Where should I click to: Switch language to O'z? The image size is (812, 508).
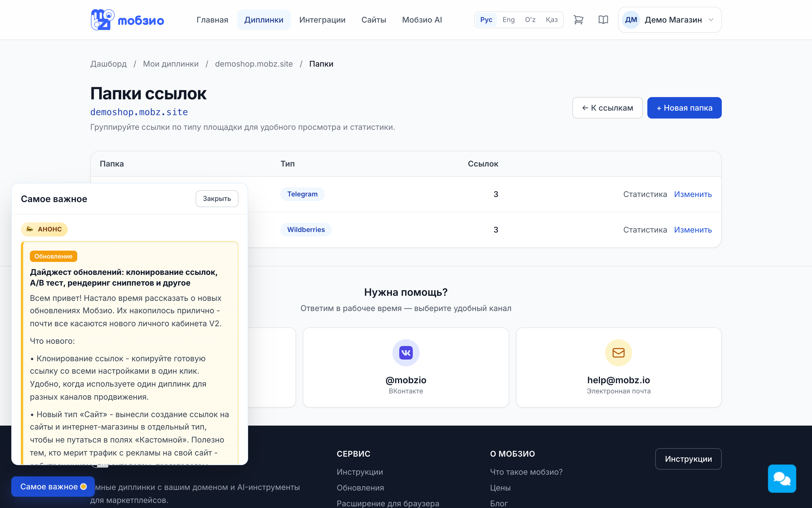[530, 20]
